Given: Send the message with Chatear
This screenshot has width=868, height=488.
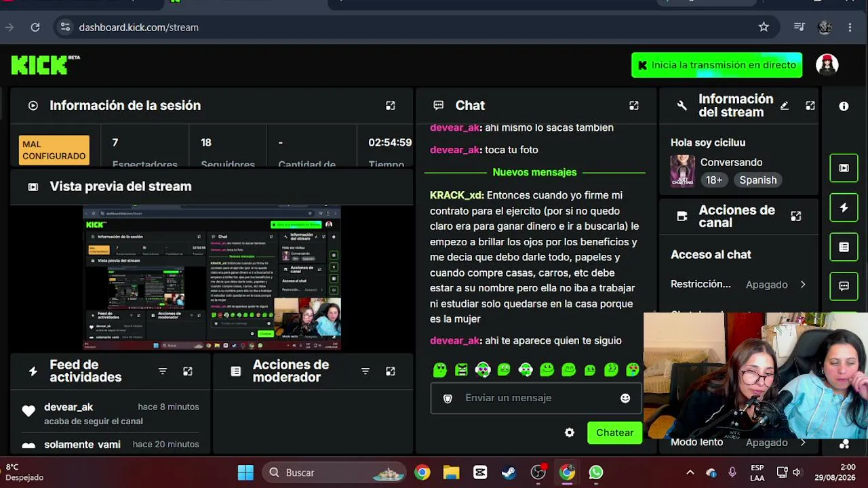Looking at the screenshot, I should point(614,433).
